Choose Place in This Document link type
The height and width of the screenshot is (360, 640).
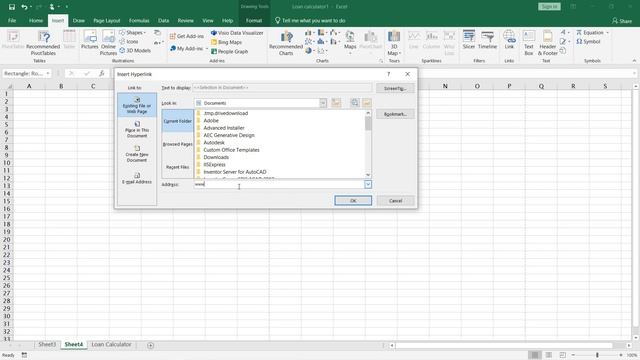click(x=137, y=130)
